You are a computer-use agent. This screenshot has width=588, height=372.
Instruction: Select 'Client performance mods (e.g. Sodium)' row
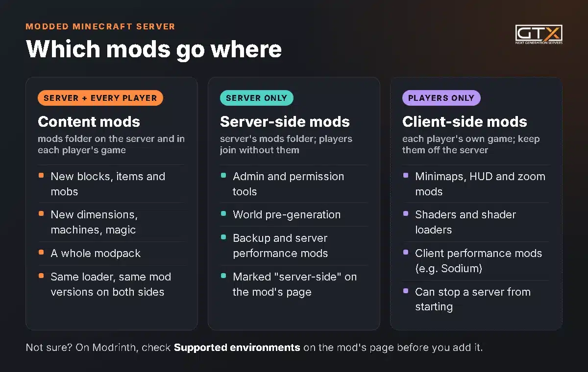[x=476, y=261]
